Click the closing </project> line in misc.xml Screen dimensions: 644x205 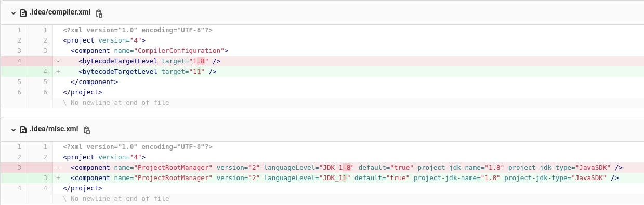pyautogui.click(x=348, y=188)
